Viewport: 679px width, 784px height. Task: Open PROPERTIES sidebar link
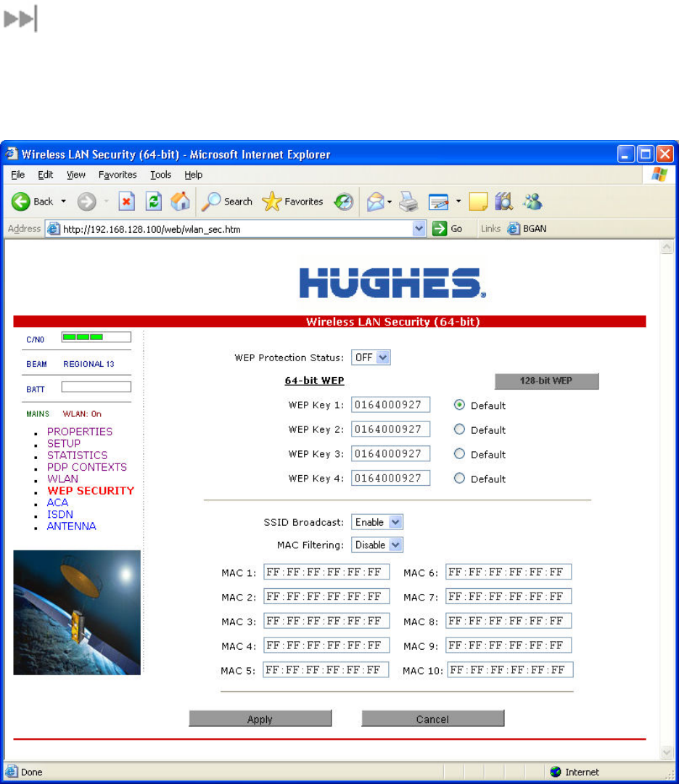80,432
